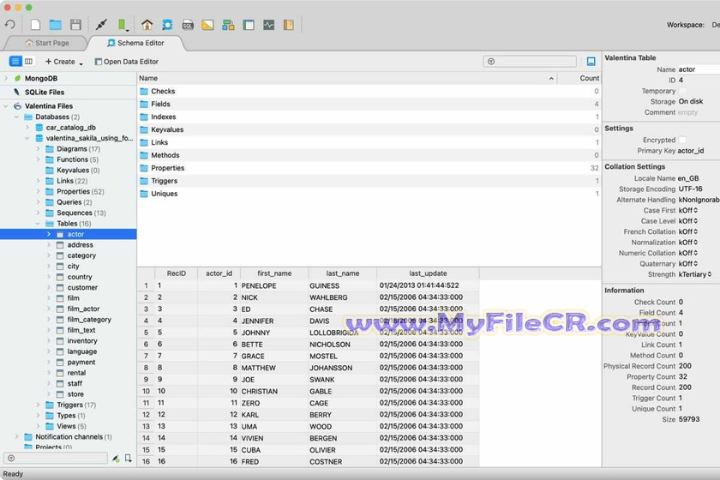Select the Properties row in the Name list

click(369, 168)
